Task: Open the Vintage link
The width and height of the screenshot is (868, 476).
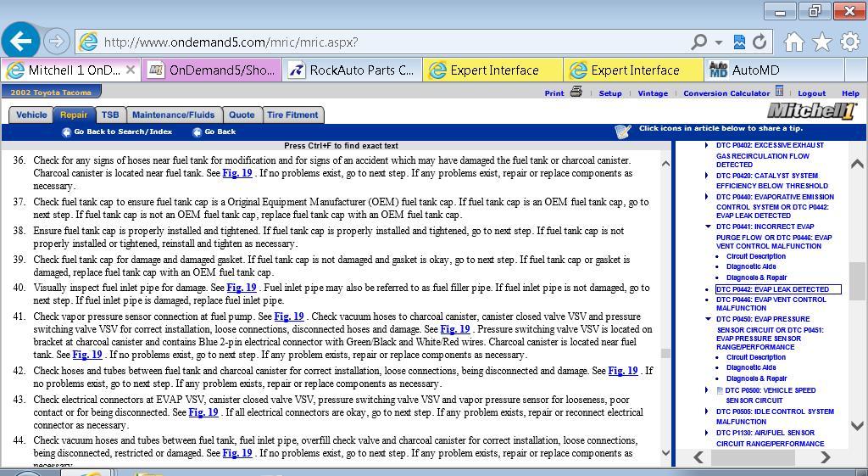Action: click(653, 93)
